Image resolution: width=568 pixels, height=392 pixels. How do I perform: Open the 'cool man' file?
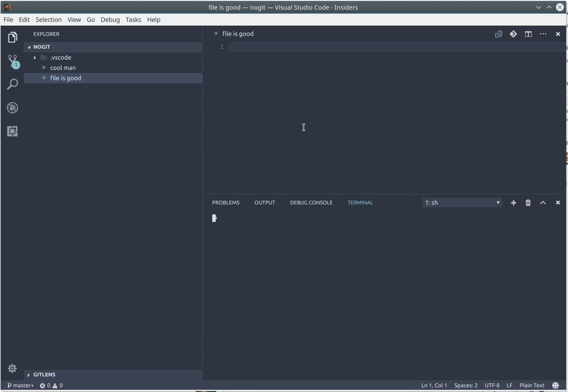point(113,68)
